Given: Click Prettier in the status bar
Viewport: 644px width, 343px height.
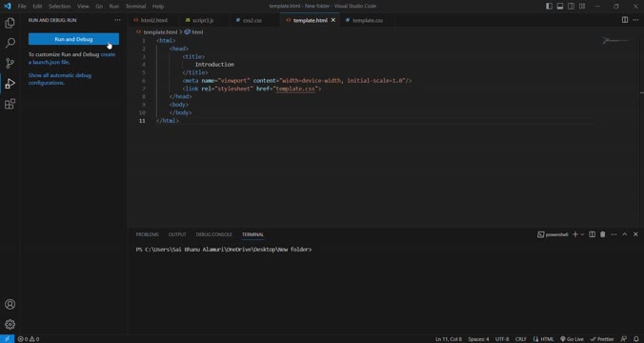Looking at the screenshot, I should pyautogui.click(x=602, y=339).
